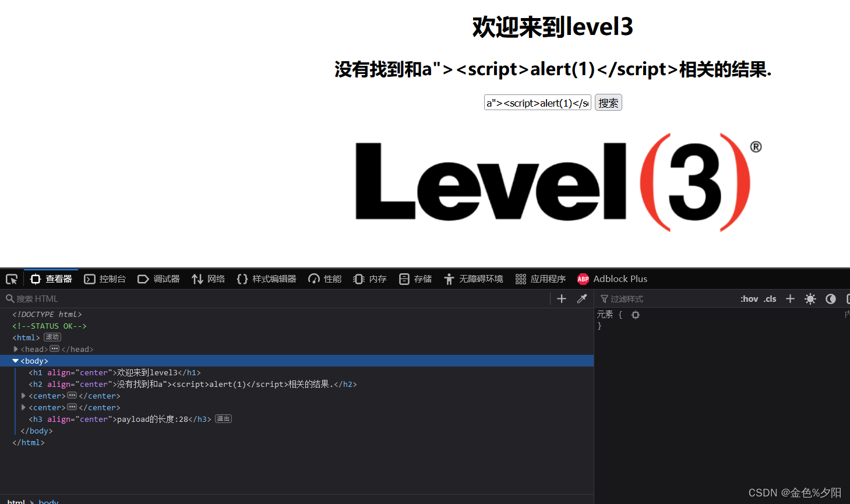The width and height of the screenshot is (850, 504).
Task: Click the 溢出 overflow badge on h3
Action: tap(224, 418)
